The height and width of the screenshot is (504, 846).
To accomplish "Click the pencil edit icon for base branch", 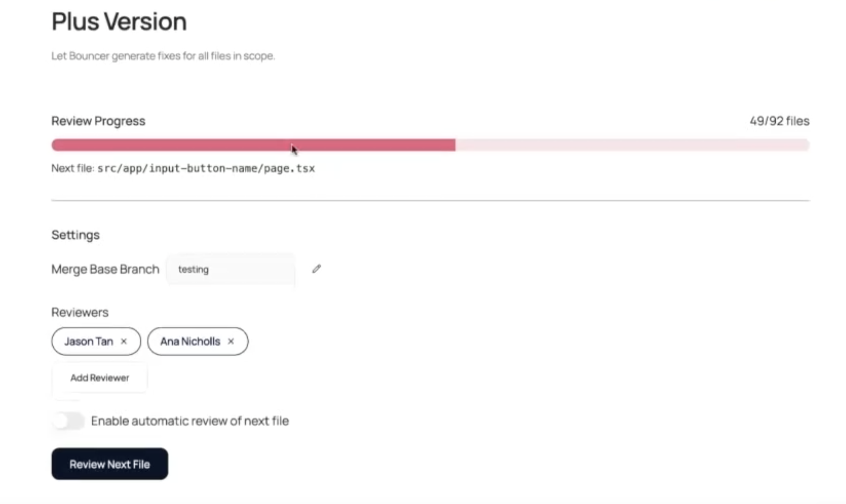I will click(x=316, y=269).
